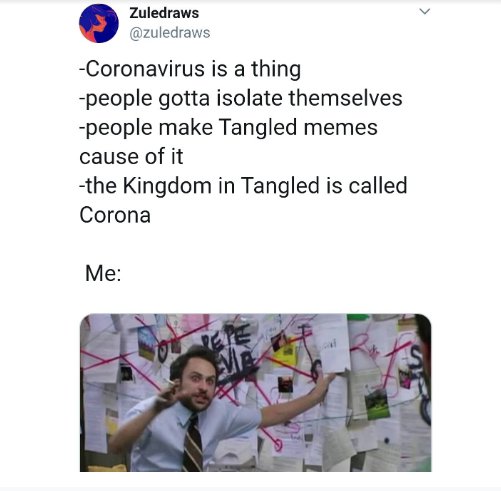Click the black "Pepe Silvia" scrawl in the image
Image resolution: width=501 pixels, height=491 pixels.
point(230,353)
